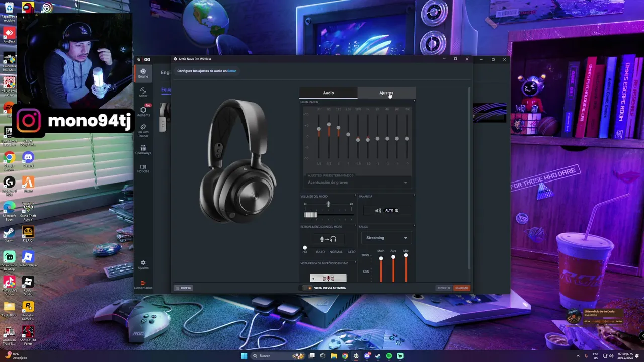Switch to the Audio tab

click(328, 93)
